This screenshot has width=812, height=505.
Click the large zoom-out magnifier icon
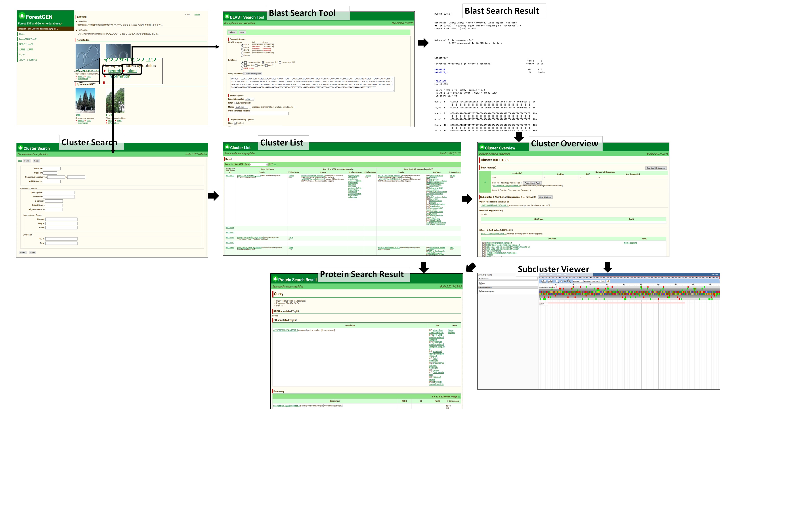(557, 281)
